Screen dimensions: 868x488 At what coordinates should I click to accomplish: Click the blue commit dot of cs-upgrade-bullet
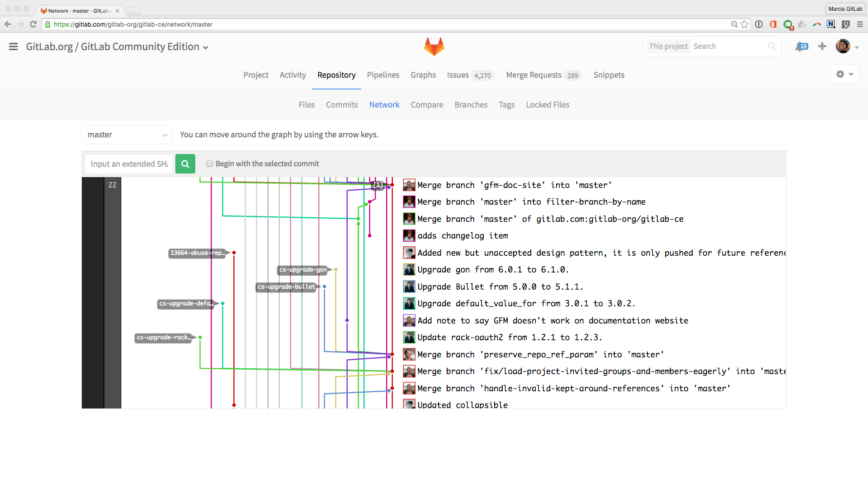(x=324, y=286)
